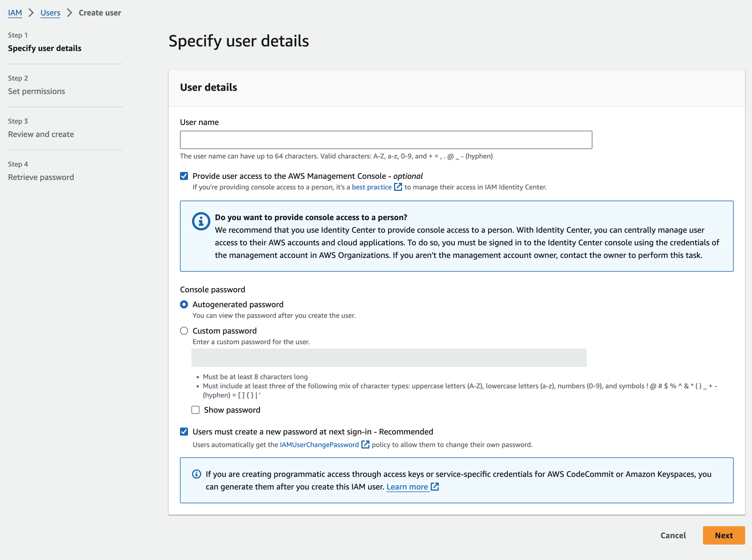Select the Autogenerated password radio option

coord(184,304)
